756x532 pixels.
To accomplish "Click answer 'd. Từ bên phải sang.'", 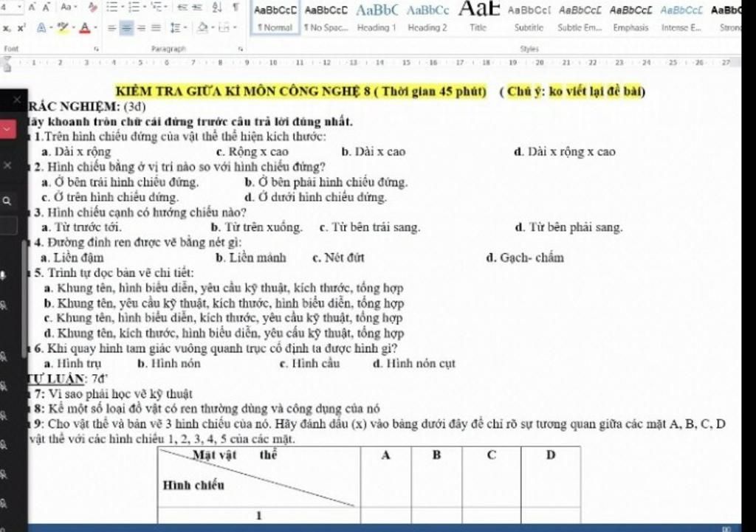I will click(x=569, y=227).
